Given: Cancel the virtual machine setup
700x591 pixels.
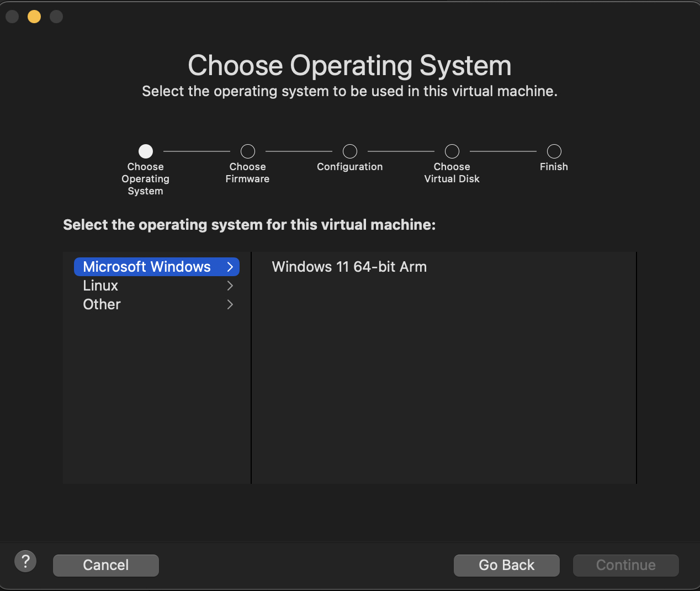Looking at the screenshot, I should (106, 565).
